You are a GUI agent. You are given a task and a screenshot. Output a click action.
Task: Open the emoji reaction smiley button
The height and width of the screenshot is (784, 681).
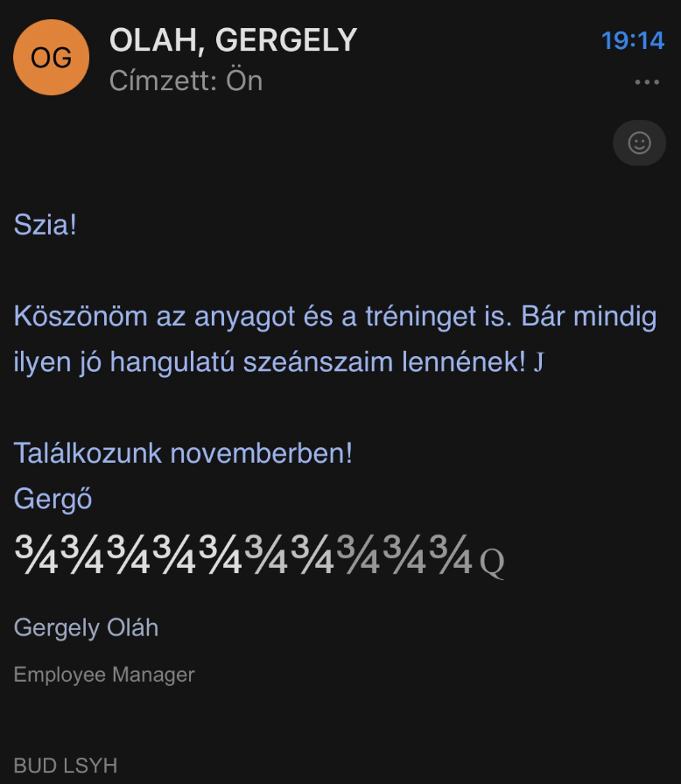(x=639, y=143)
